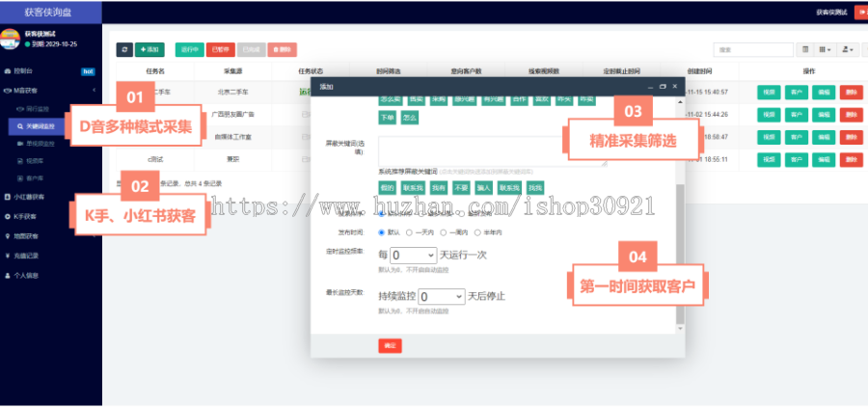This screenshot has height=407, width=868.
Task: Click the 屏蔽关键词 text area
Action: pos(492,150)
